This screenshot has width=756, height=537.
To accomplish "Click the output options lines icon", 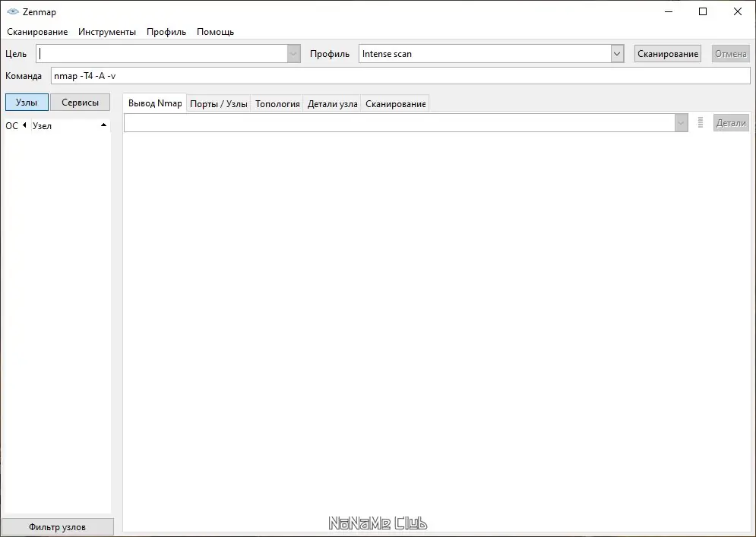I will 701,122.
